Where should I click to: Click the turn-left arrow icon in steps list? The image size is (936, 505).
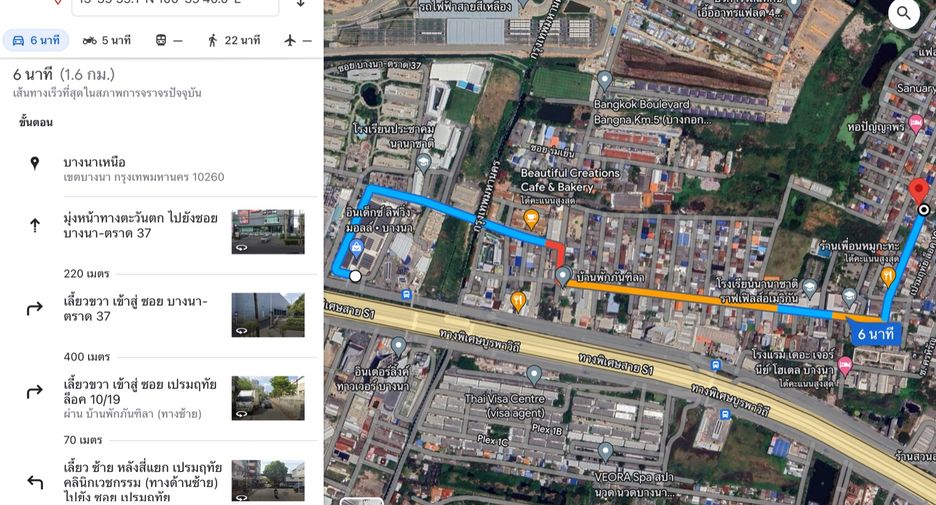[35, 481]
